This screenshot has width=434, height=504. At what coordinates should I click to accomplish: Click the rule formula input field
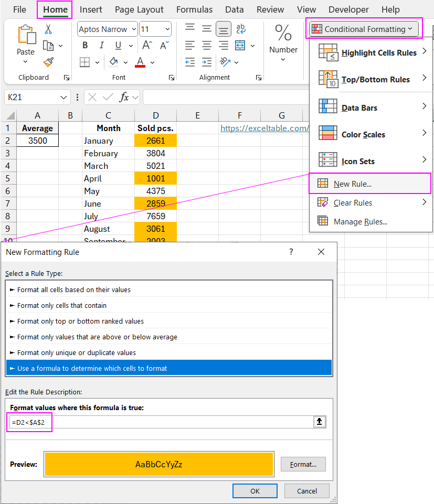pyautogui.click(x=160, y=422)
